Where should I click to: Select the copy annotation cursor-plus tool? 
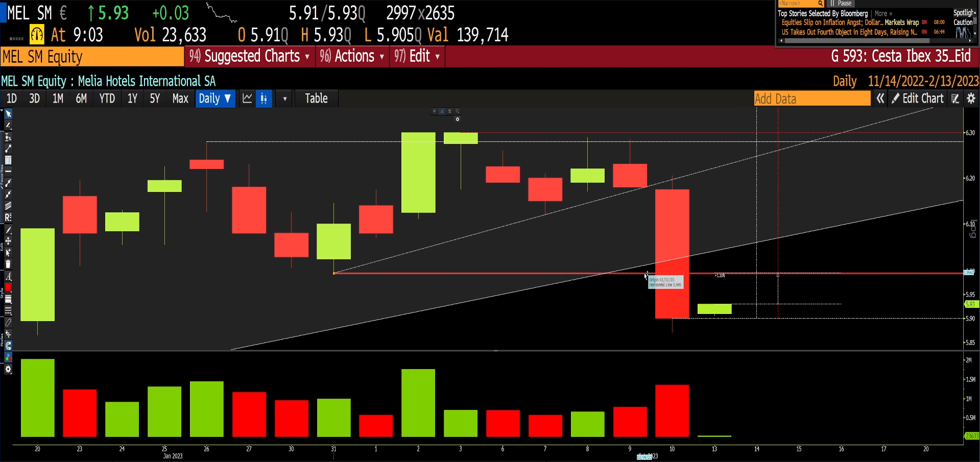8,253
